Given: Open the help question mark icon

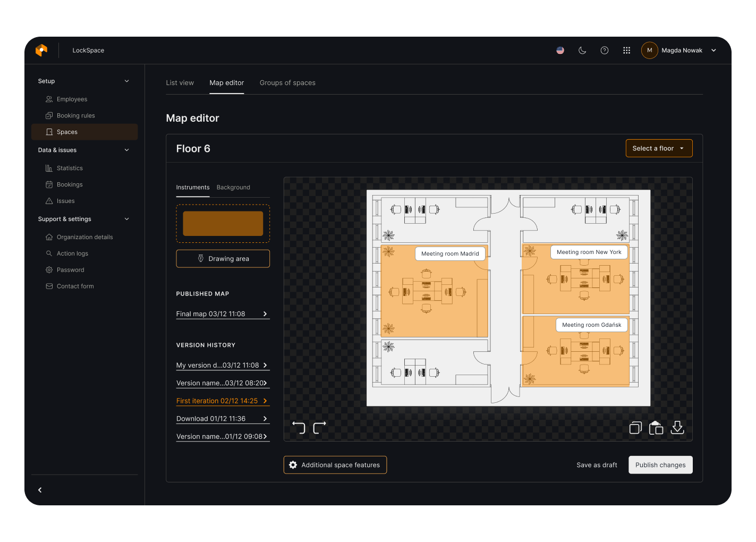Looking at the screenshot, I should tap(605, 50).
